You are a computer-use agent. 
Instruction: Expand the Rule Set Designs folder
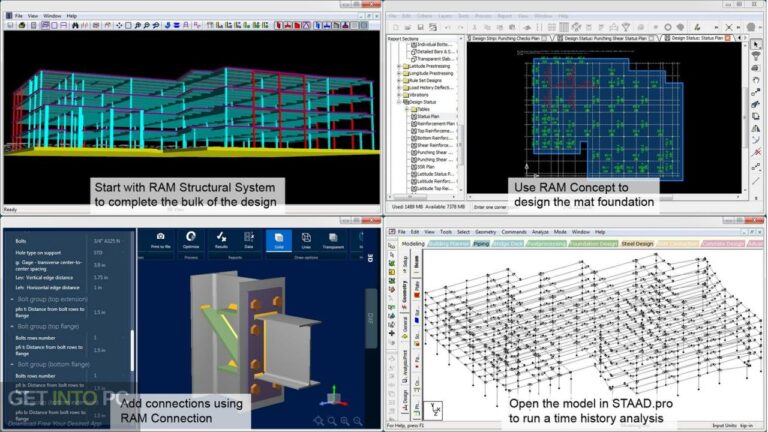coord(399,80)
